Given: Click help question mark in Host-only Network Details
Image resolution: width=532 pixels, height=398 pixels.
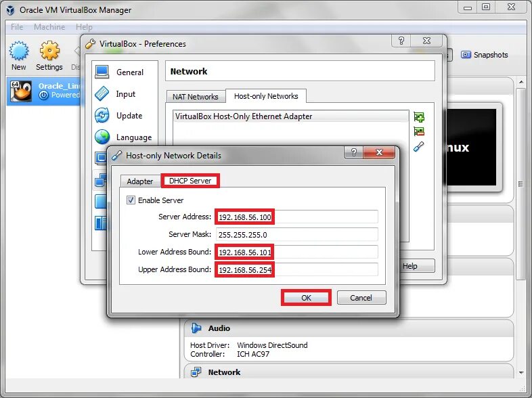Looking at the screenshot, I should coord(354,152).
